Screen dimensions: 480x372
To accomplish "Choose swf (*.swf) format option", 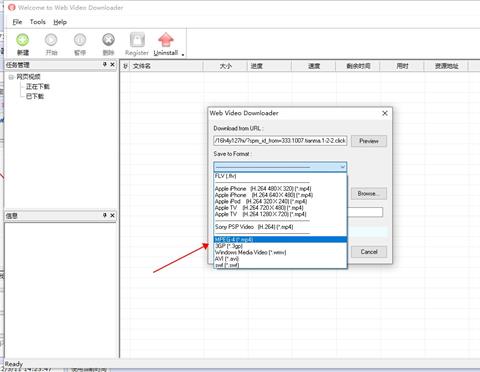I will [280, 265].
